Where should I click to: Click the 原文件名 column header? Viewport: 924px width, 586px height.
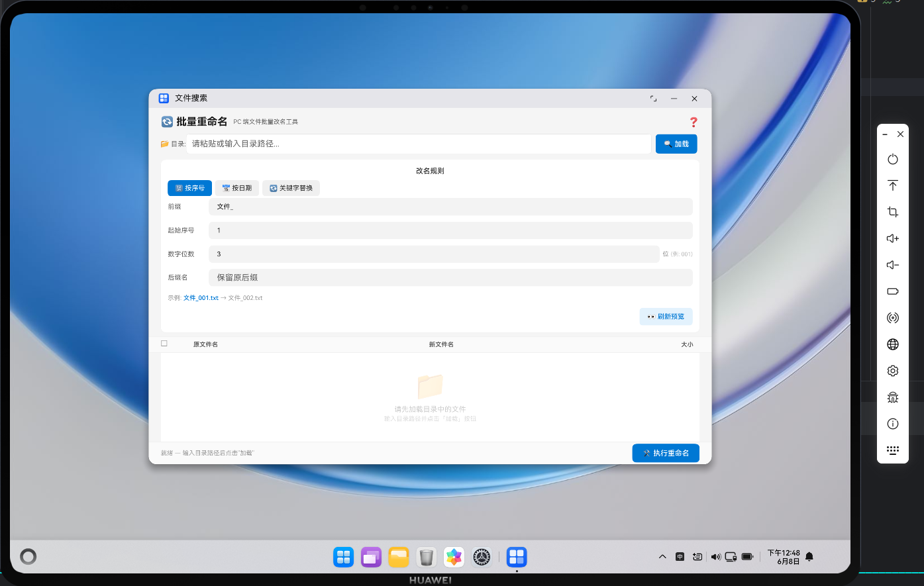point(205,344)
